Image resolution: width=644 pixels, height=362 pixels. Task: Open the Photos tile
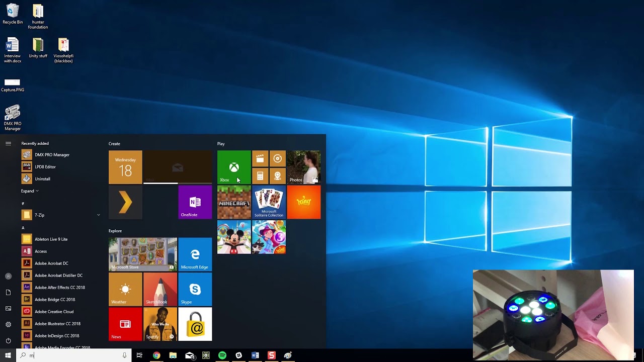(x=304, y=167)
